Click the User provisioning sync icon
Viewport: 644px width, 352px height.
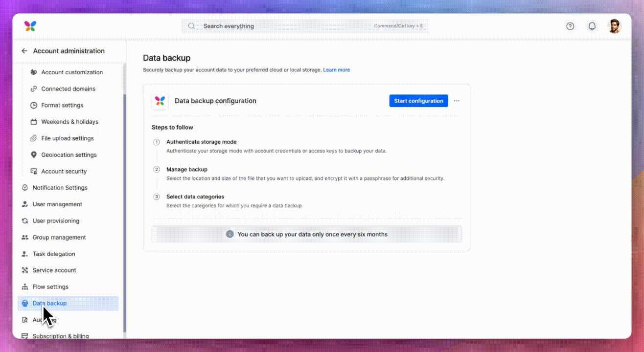pos(25,221)
